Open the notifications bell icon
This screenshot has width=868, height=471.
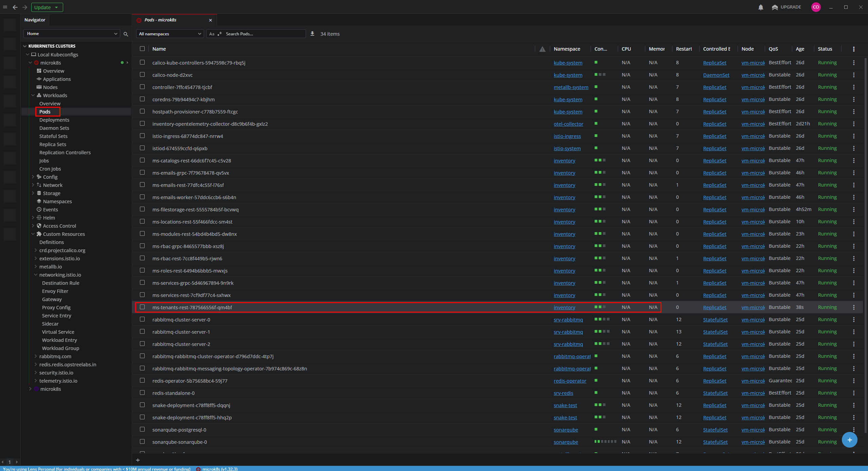[x=761, y=7]
